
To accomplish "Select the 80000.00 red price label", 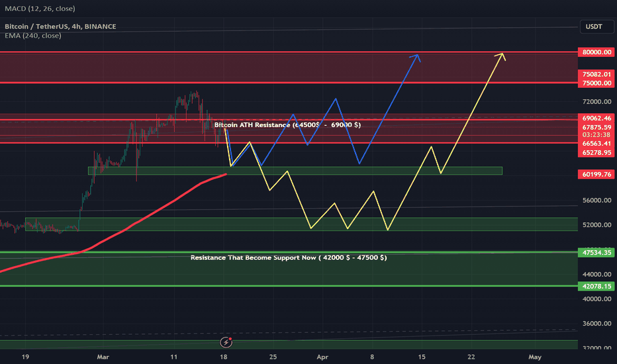I will pyautogui.click(x=598, y=52).
